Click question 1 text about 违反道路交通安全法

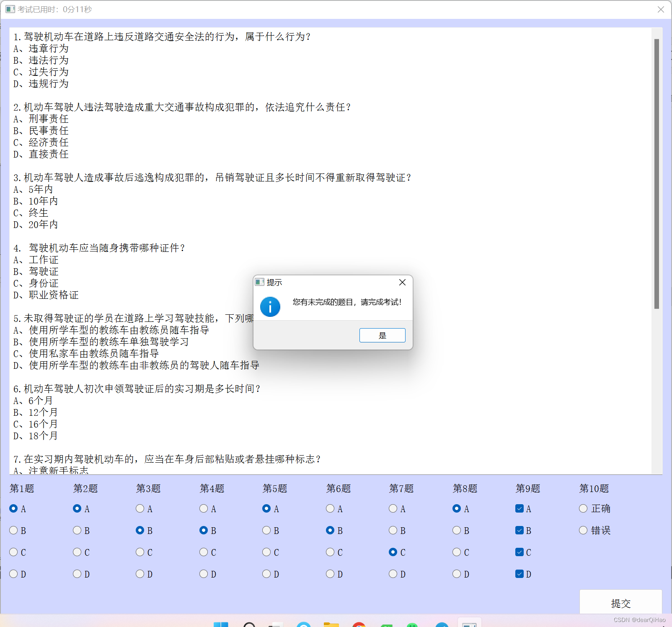(162, 37)
